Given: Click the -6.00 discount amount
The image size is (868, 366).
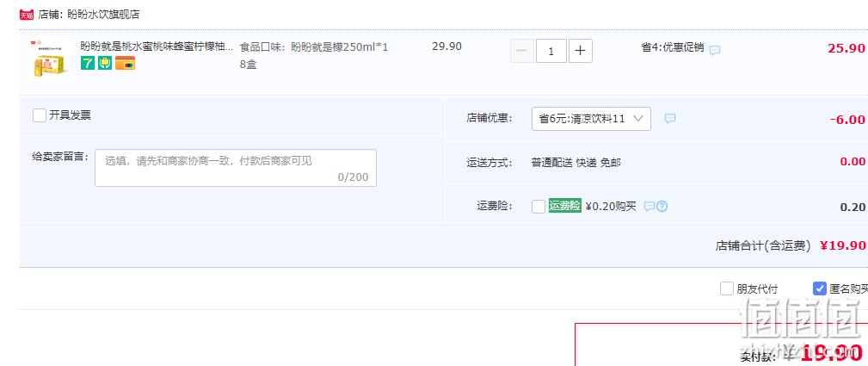Looking at the screenshot, I should pos(847,120).
